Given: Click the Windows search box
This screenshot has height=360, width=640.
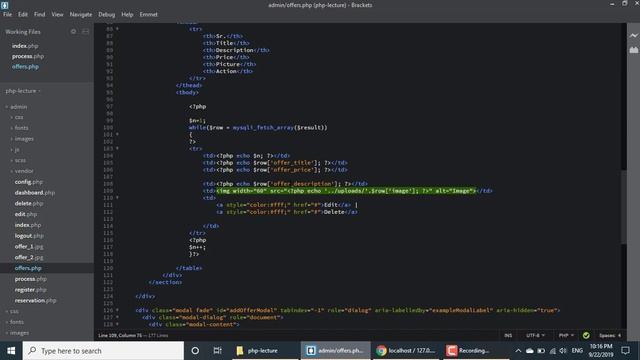Looking at the screenshot, I should 103,351.
